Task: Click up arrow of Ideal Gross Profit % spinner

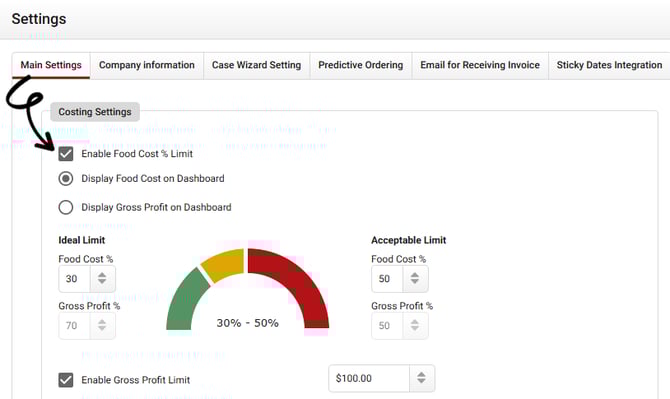Action: tap(102, 321)
